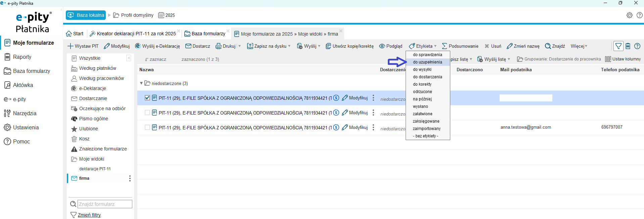Click the Zmień filtry link
Image resolution: width=644 pixels, height=219 pixels.
pyautogui.click(x=89, y=215)
